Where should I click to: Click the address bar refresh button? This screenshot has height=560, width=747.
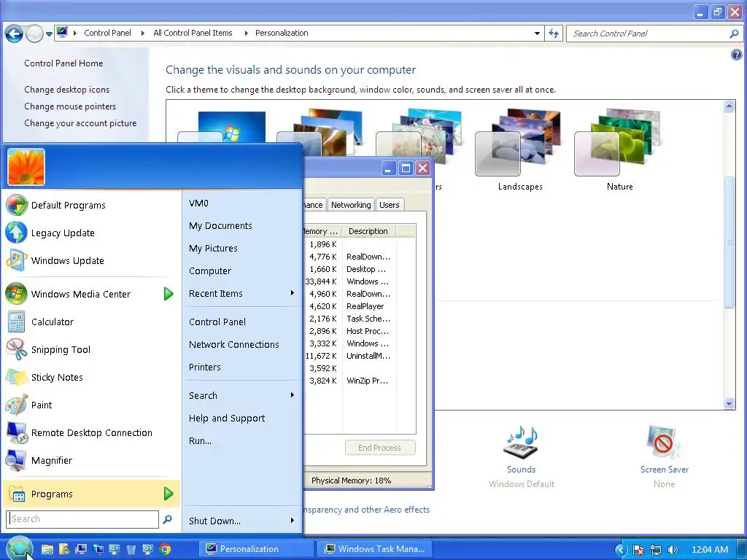pyautogui.click(x=554, y=34)
